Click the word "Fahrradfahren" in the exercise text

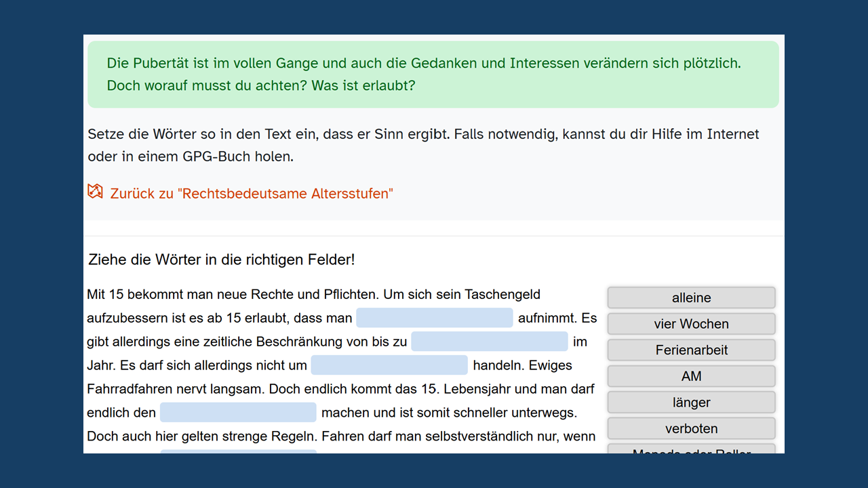(126, 389)
